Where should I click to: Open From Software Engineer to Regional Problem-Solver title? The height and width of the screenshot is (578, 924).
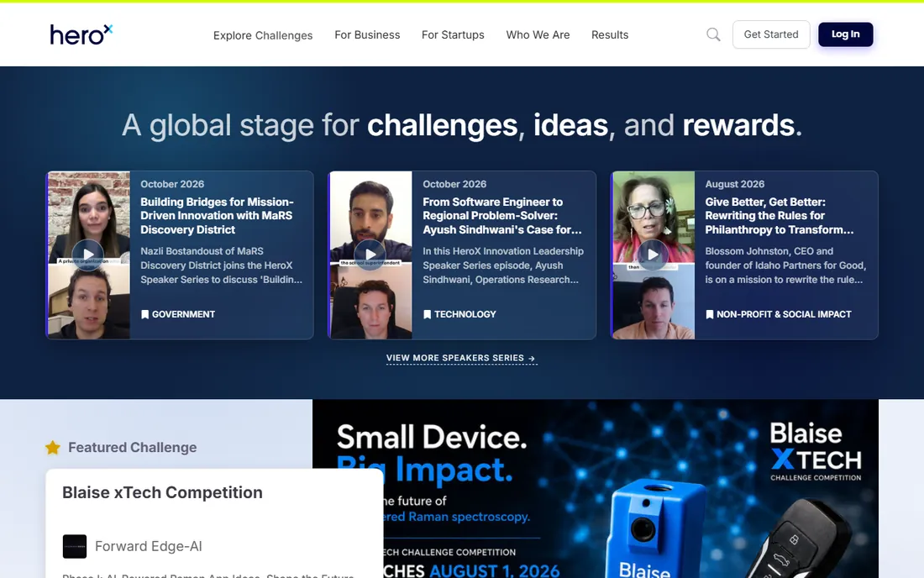click(x=502, y=216)
